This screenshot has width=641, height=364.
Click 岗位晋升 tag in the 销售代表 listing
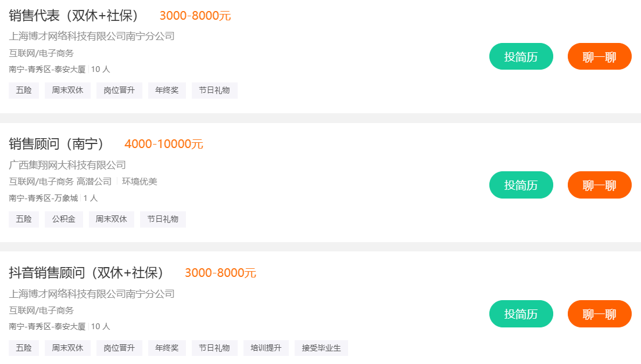point(119,91)
